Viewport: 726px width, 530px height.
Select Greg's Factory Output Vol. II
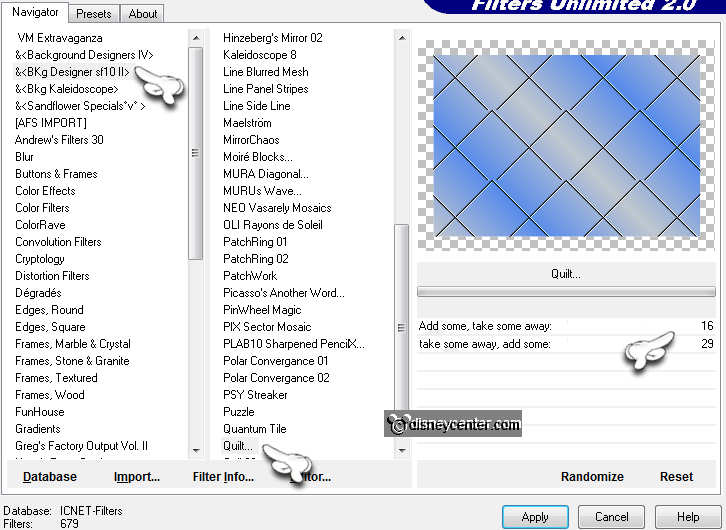coord(81,446)
